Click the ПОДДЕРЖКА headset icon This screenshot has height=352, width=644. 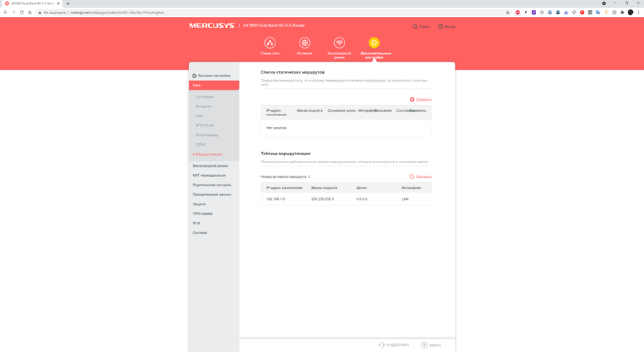(381, 345)
